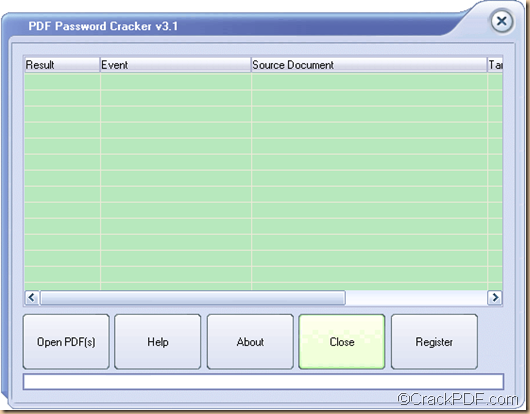
Task: Show the About dialog
Action: [x=250, y=342]
